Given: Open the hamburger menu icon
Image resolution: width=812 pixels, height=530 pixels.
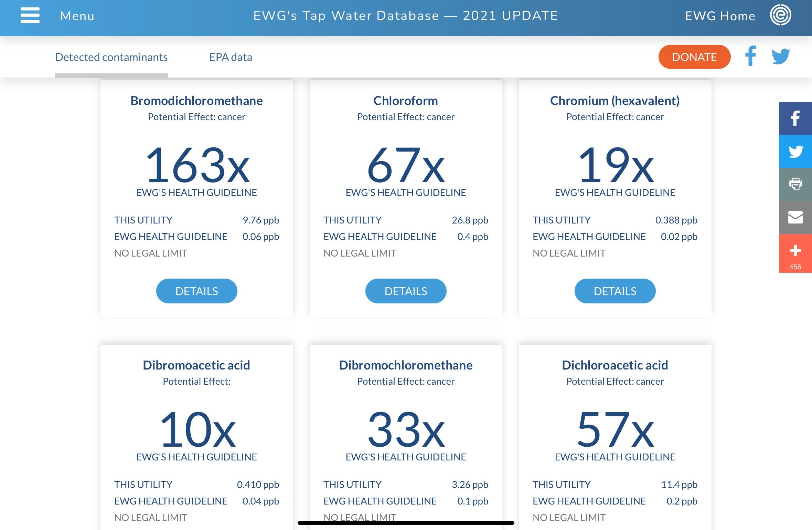Looking at the screenshot, I should click(30, 15).
